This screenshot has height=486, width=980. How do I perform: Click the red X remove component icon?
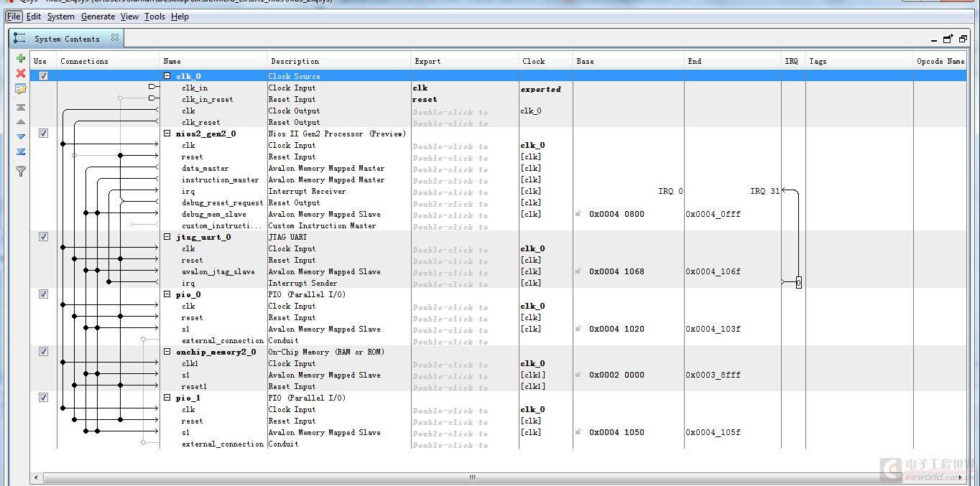21,73
